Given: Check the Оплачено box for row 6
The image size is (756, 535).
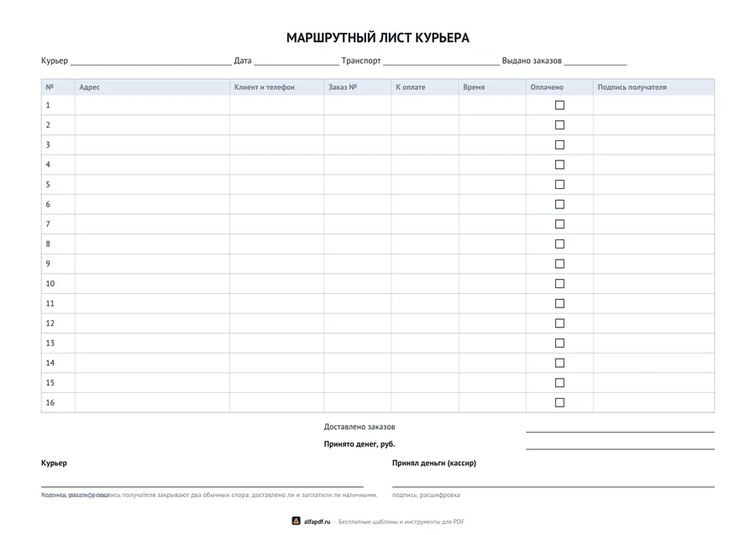Looking at the screenshot, I should pos(559,204).
